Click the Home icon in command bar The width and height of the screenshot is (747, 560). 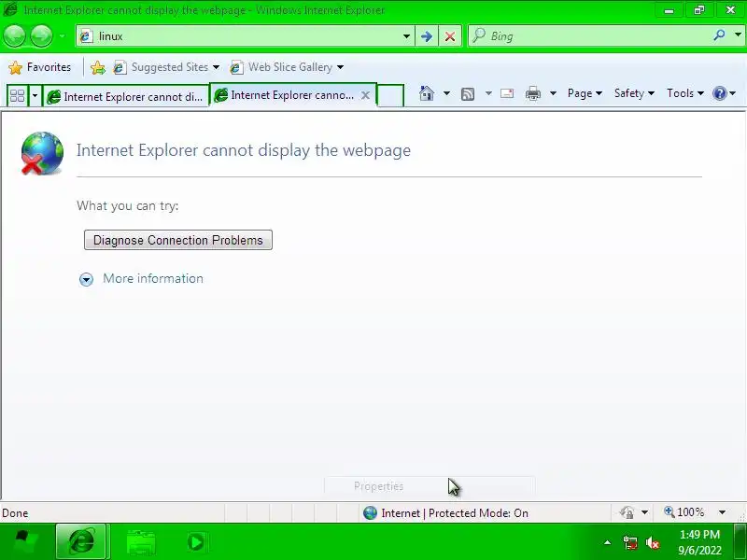tap(427, 93)
